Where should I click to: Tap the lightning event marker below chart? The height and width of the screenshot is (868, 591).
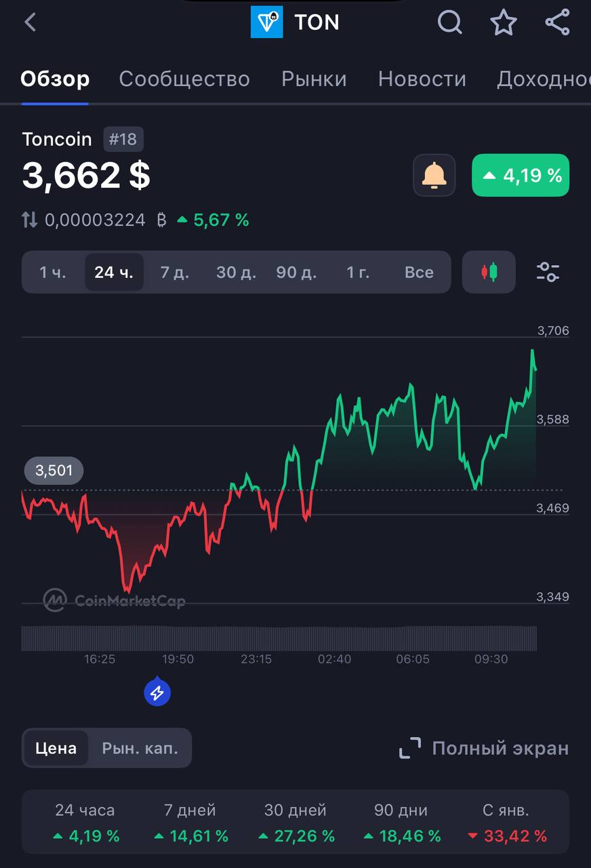(157, 692)
